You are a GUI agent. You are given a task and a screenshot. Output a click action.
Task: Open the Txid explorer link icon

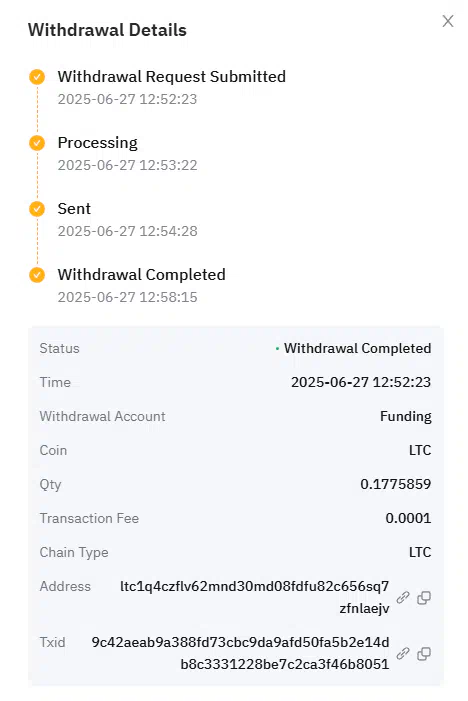coord(403,653)
